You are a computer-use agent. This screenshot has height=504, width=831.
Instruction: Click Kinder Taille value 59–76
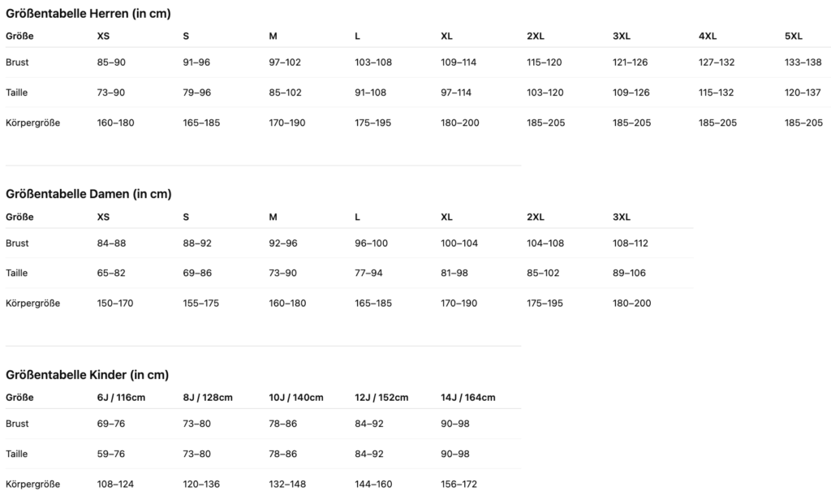pos(110,454)
